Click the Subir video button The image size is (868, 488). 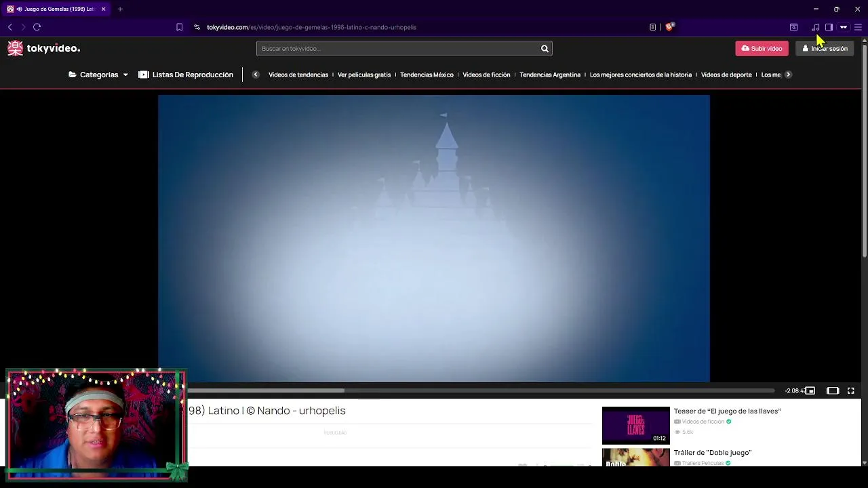click(762, 49)
